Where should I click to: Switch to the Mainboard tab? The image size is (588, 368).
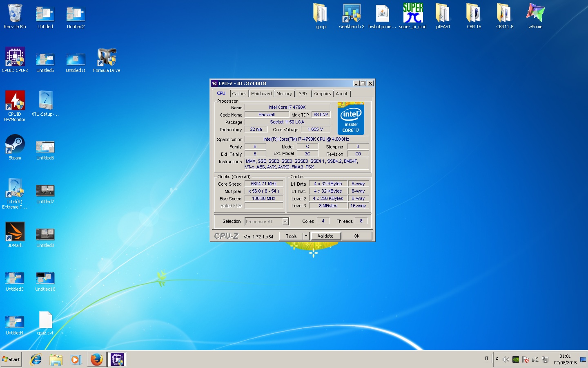[x=261, y=94]
